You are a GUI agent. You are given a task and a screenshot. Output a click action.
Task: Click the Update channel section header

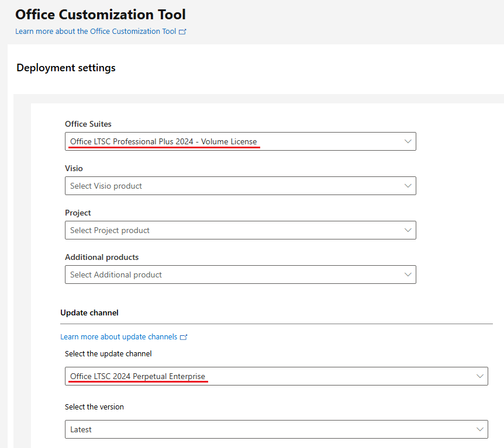coord(89,313)
